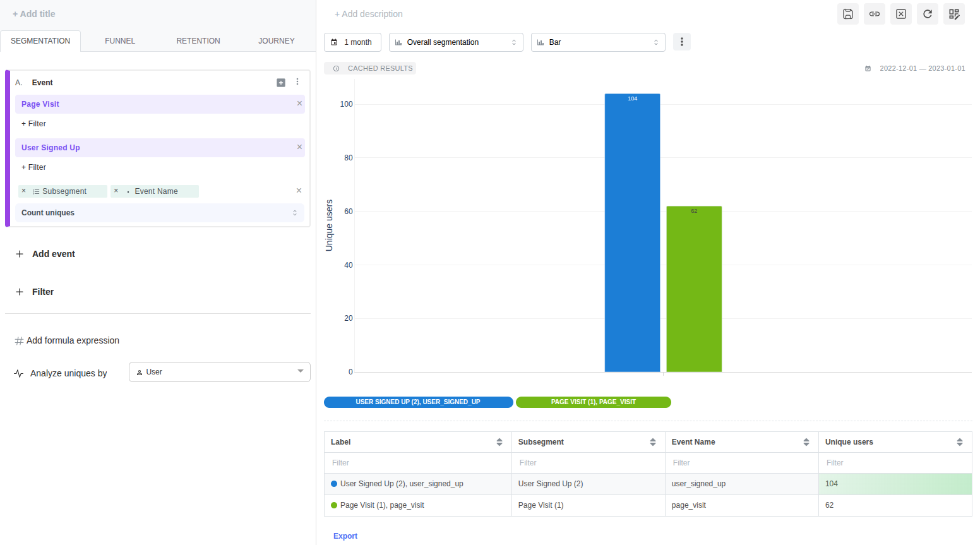Remove the Page Visit event
This screenshot has width=980, height=545.
pyautogui.click(x=299, y=104)
